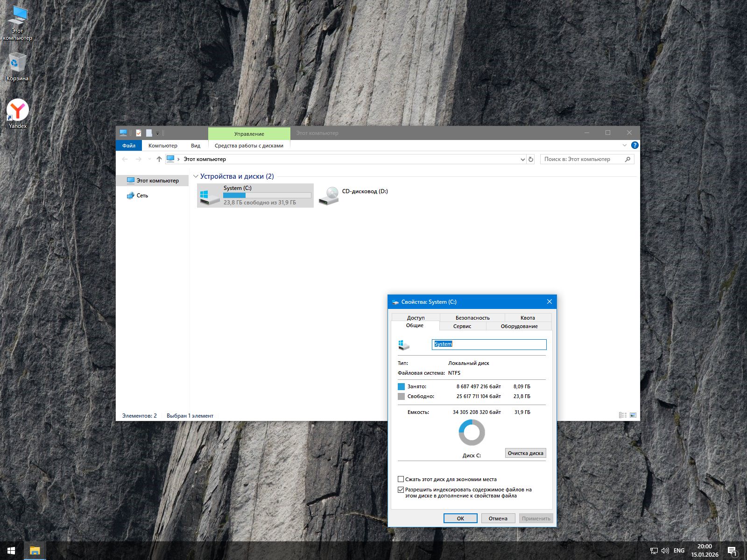This screenshot has width=747, height=560.
Task: Open File Explorer from the taskbar
Action: pos(35,551)
